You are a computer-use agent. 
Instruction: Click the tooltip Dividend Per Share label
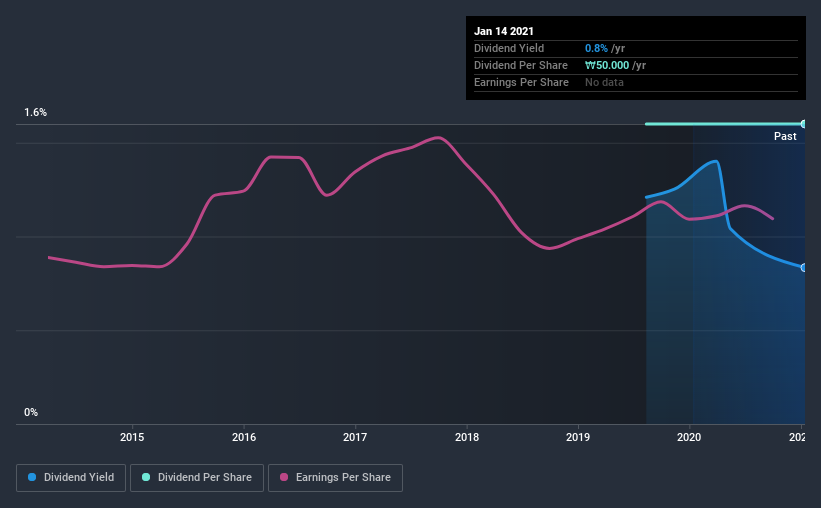click(520, 65)
